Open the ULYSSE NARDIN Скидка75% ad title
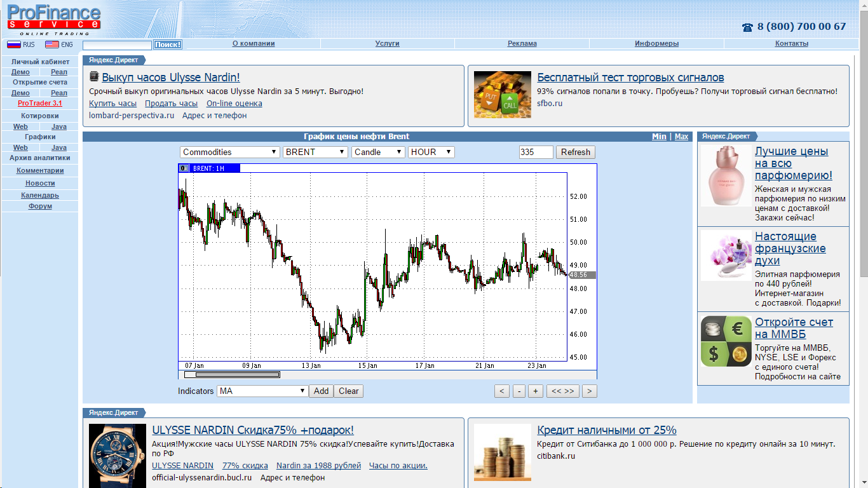This screenshot has height=488, width=868. click(253, 430)
